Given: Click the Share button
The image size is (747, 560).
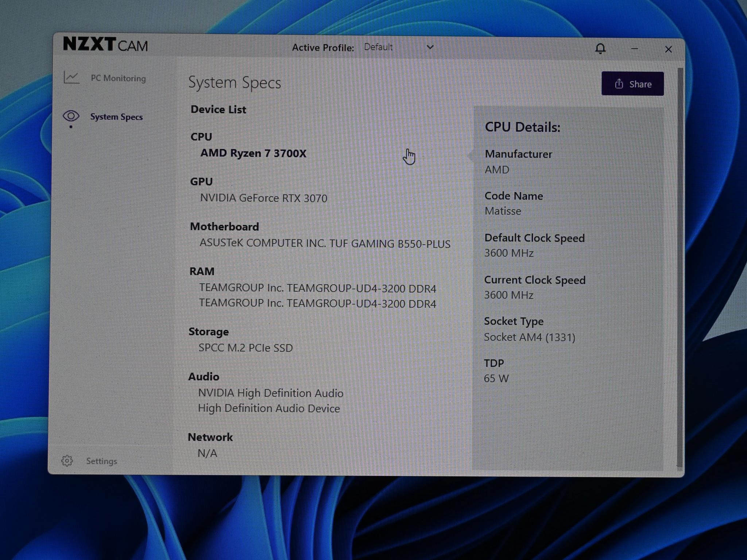Looking at the screenshot, I should click(x=632, y=84).
